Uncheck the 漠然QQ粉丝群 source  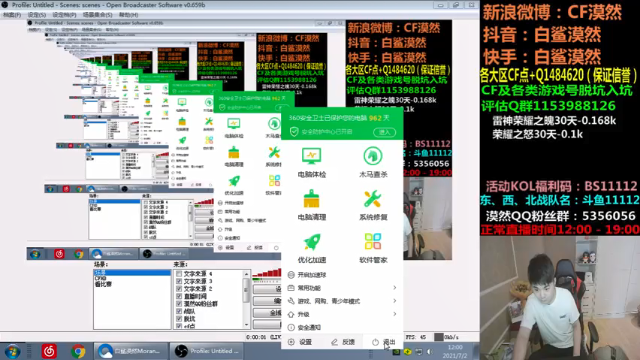(179, 304)
